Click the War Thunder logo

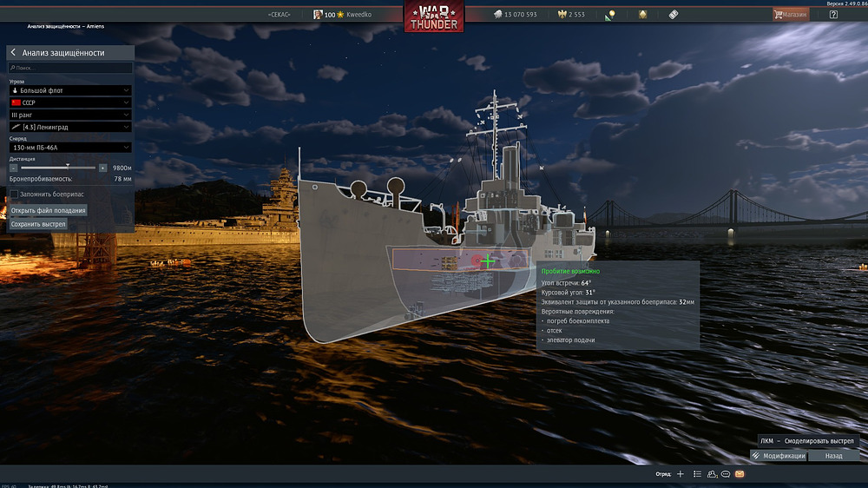click(x=433, y=16)
